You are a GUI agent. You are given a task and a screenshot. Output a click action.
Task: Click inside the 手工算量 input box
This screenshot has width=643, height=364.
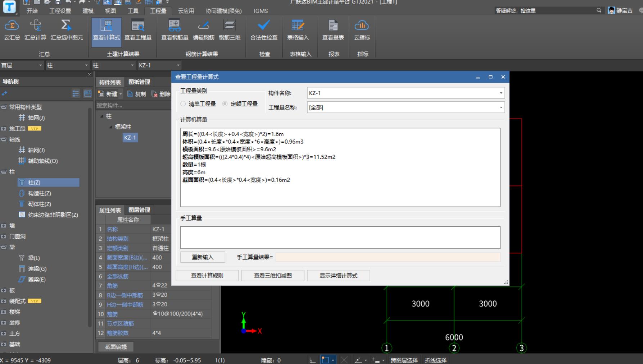tap(340, 238)
